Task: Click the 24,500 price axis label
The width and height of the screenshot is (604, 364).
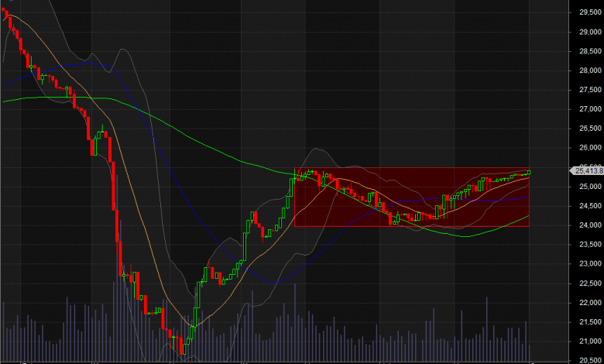Action: tap(589, 206)
